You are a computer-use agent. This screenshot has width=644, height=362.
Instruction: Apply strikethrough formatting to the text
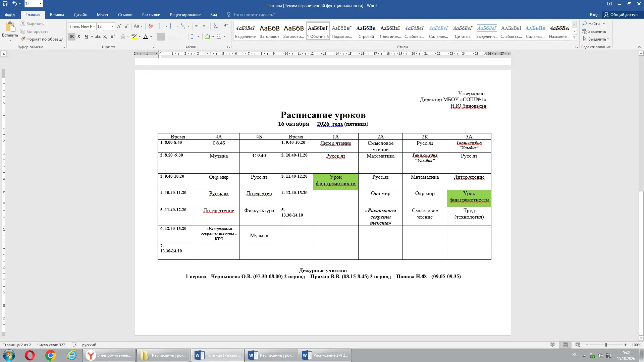[98, 37]
